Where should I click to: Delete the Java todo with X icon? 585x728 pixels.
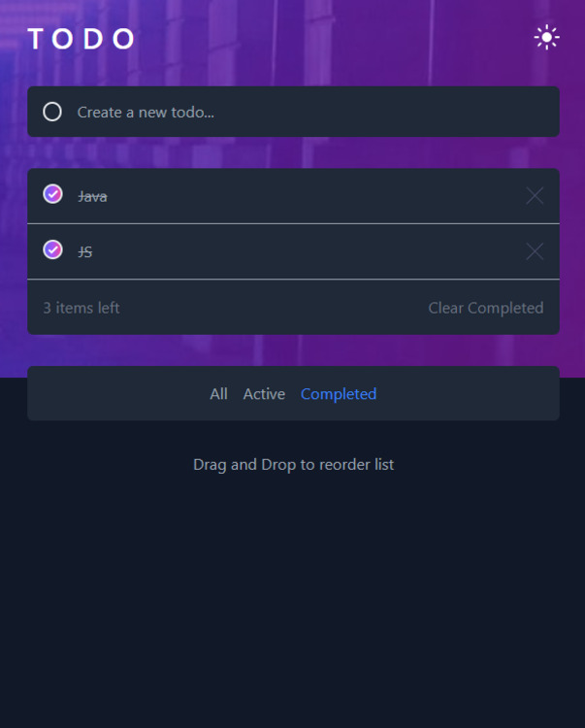[x=535, y=196]
